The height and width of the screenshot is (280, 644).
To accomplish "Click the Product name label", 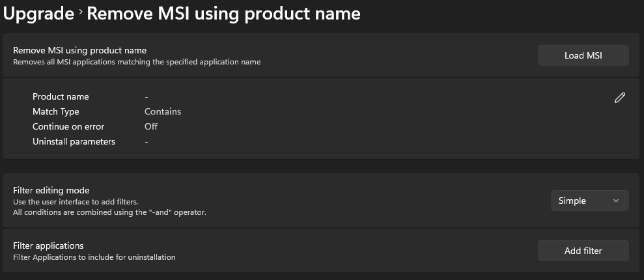I will [61, 96].
